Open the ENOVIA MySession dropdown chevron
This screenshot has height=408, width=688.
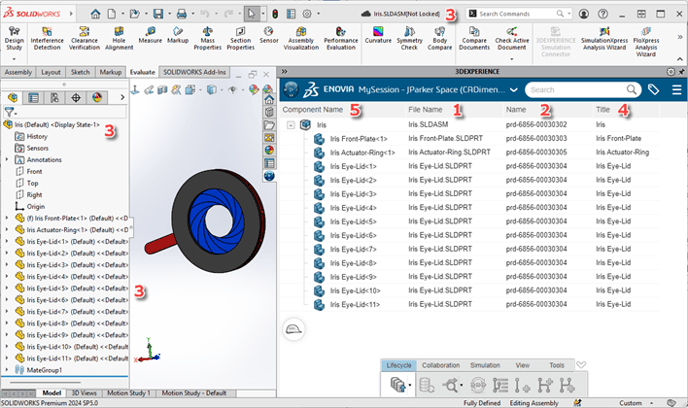click(514, 90)
